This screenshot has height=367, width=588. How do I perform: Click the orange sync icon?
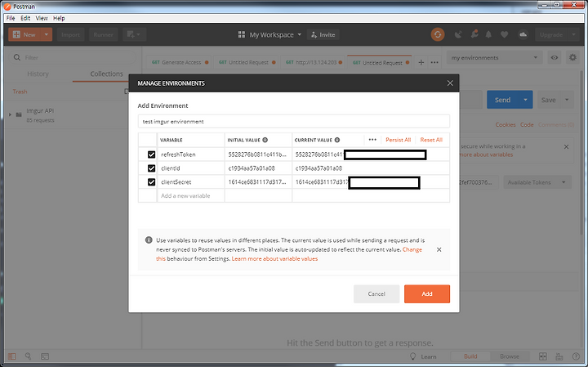(437, 34)
